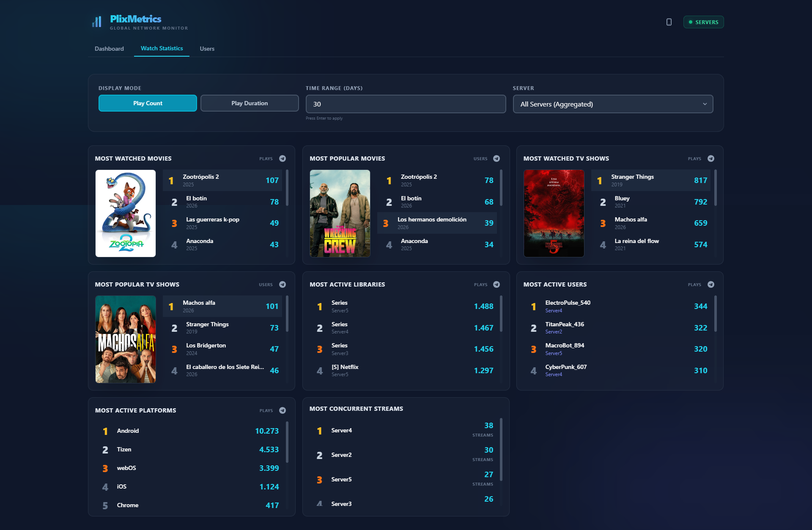Select Los Bridgerton show row
The height and width of the screenshot is (530, 812).
222,349
